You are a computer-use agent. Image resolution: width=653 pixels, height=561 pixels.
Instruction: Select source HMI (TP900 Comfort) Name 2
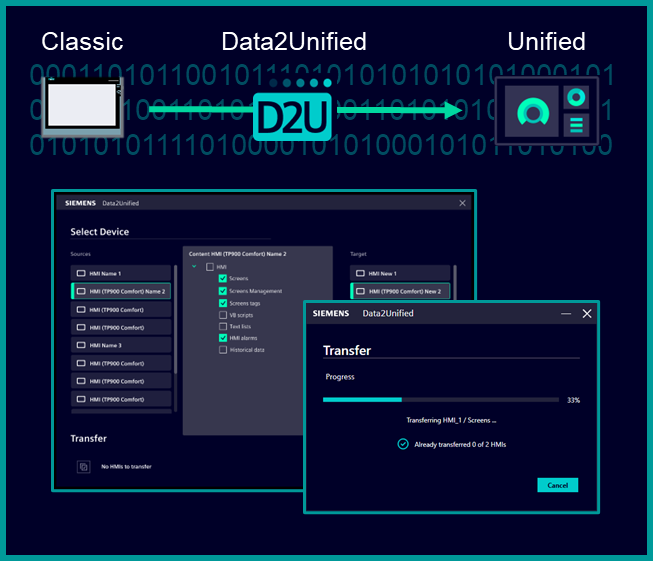[x=121, y=291]
